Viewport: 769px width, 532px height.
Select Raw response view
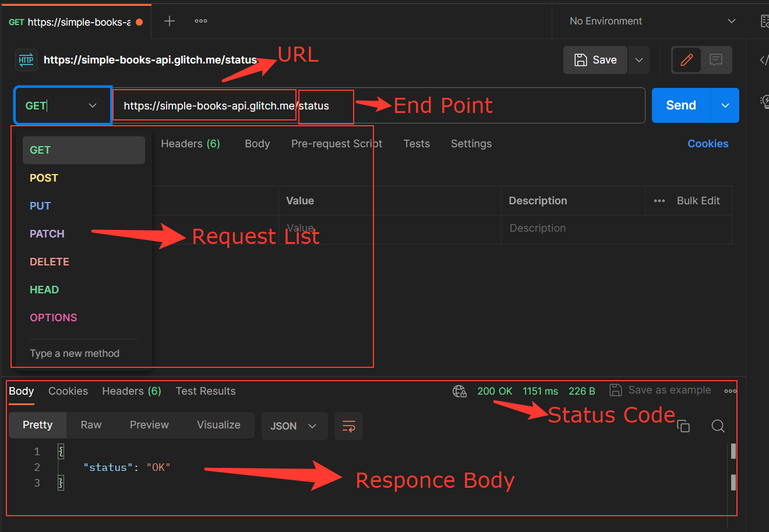click(x=91, y=425)
